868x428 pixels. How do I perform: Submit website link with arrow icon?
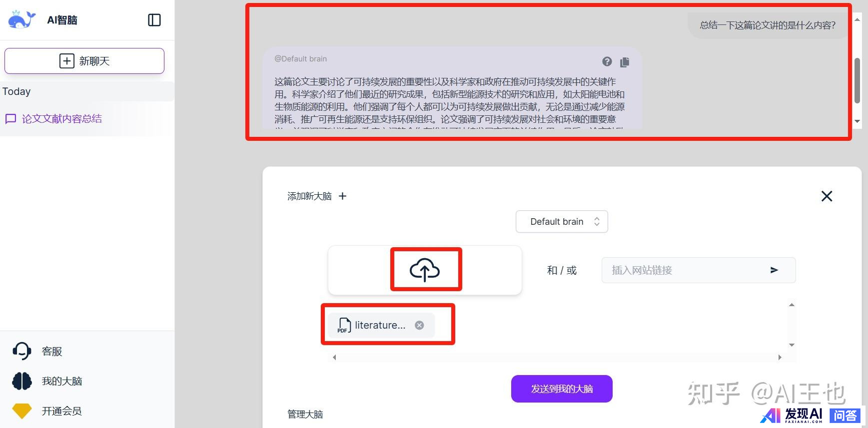click(x=774, y=270)
